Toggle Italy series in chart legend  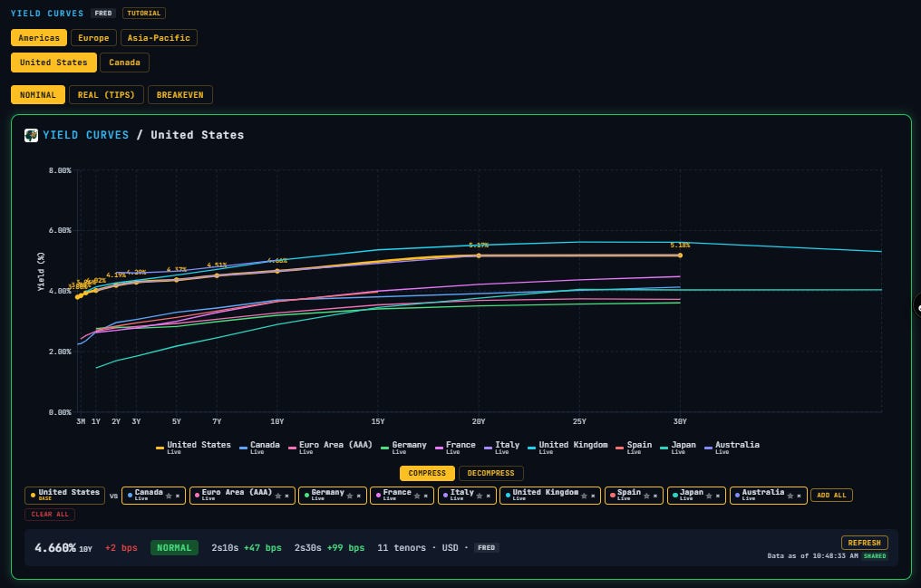coord(501,448)
